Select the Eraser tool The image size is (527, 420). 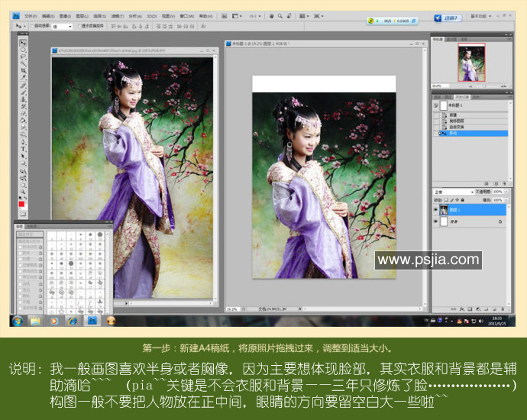23,113
